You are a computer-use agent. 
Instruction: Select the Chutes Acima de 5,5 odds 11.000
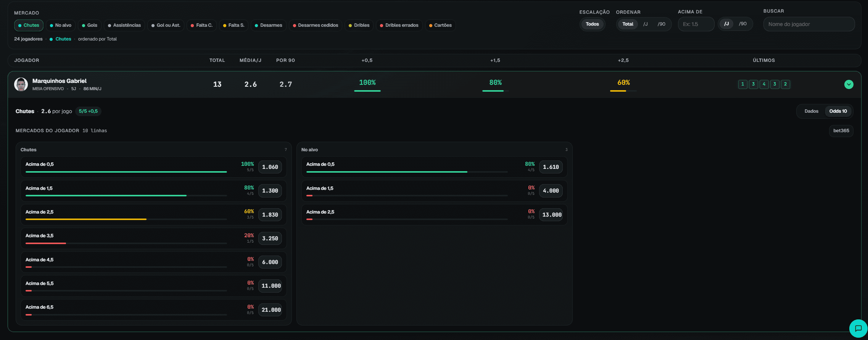coord(271,286)
